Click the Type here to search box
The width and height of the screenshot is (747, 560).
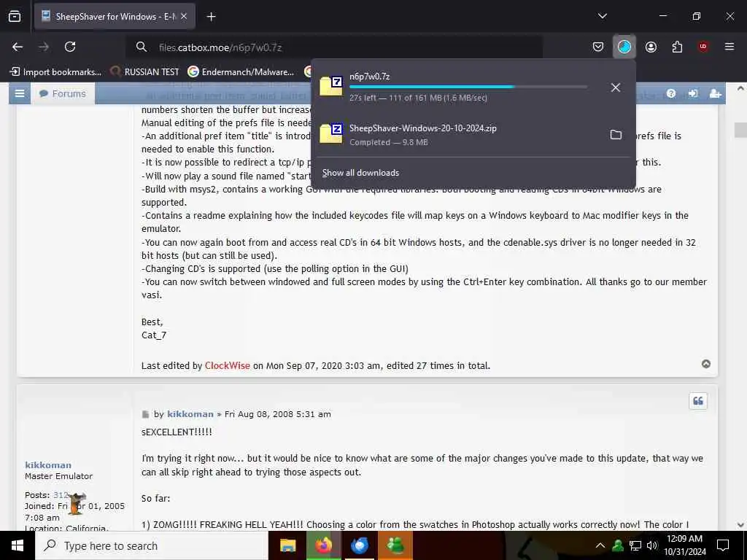coord(152,545)
